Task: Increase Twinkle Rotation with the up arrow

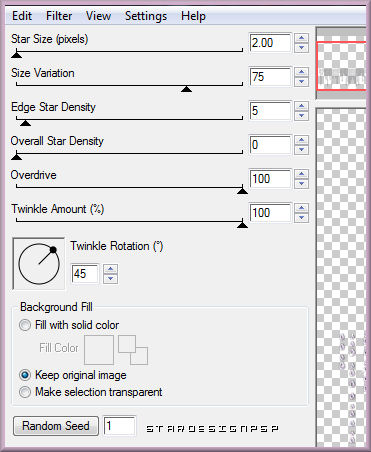Action: (110, 269)
